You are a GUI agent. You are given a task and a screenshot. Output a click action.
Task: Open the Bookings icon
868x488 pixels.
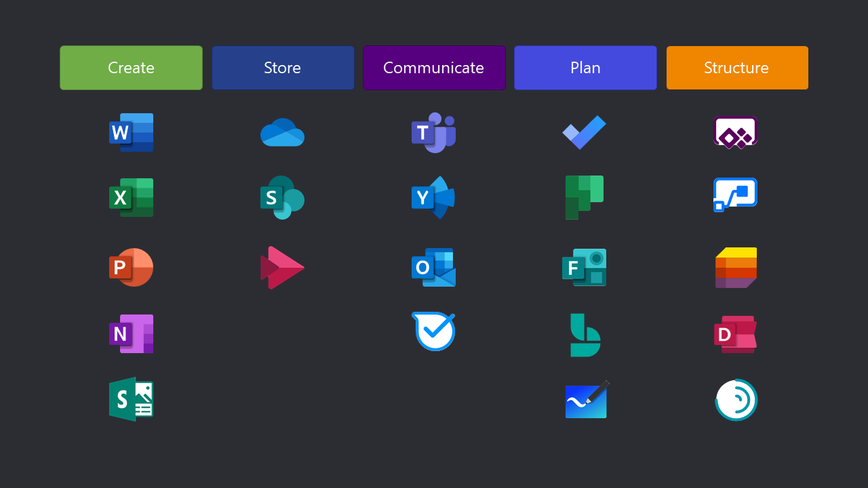click(585, 335)
